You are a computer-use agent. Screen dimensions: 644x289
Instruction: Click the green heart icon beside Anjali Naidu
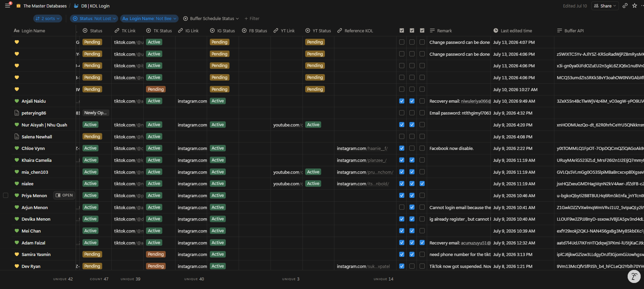point(17,101)
